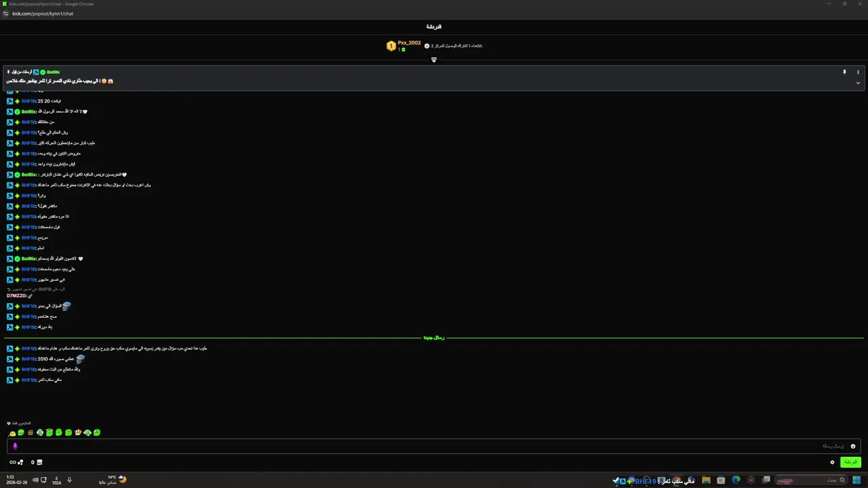
Task: Open File Explorer folder in taskbar
Action: (x=706, y=481)
